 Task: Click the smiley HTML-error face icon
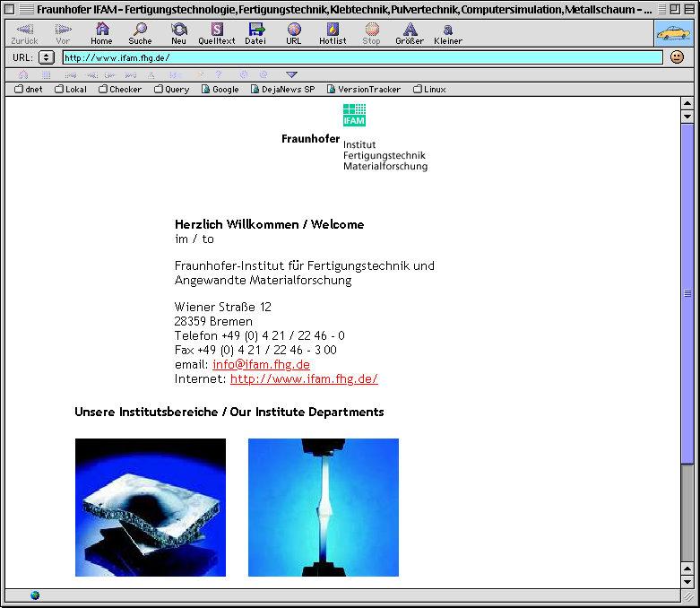[677, 57]
